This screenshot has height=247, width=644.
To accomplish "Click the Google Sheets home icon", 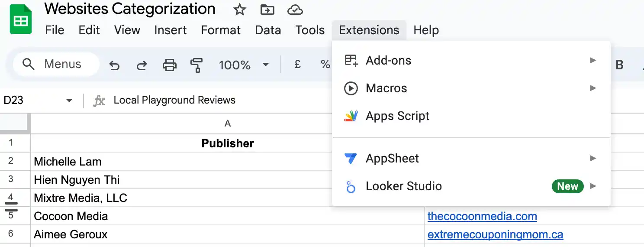I will tap(21, 19).
